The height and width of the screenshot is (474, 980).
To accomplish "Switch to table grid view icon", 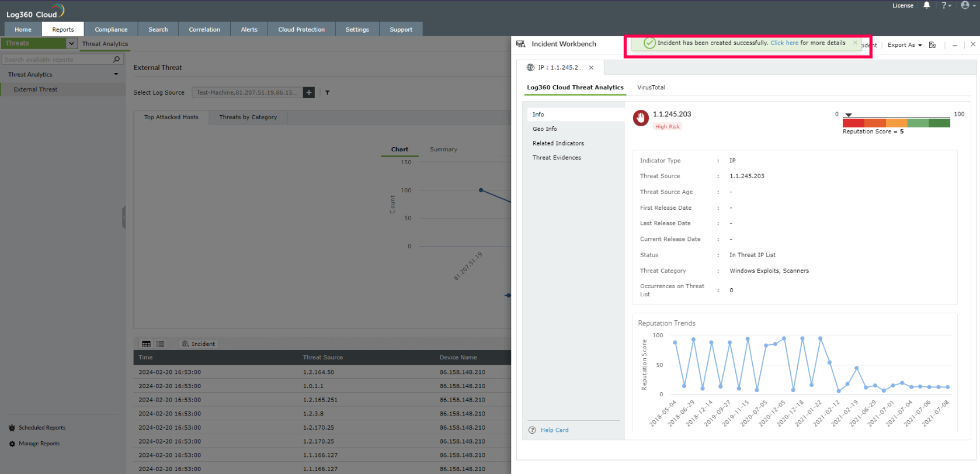I will click(x=146, y=344).
